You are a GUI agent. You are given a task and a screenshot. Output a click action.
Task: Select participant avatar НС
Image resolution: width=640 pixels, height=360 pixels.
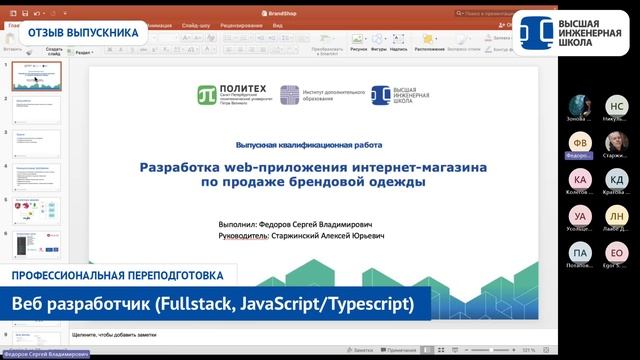tap(617, 106)
